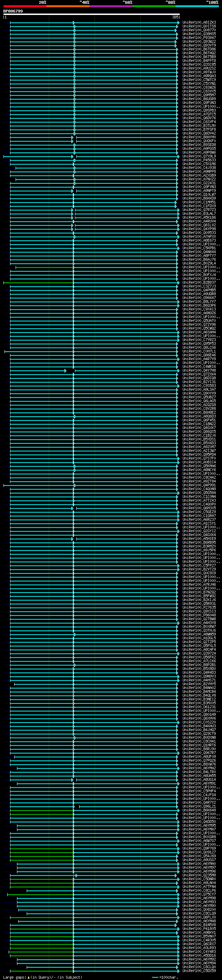
Task: Click label UniRef100_C5GEZ9
Action: (x=199, y=512)
